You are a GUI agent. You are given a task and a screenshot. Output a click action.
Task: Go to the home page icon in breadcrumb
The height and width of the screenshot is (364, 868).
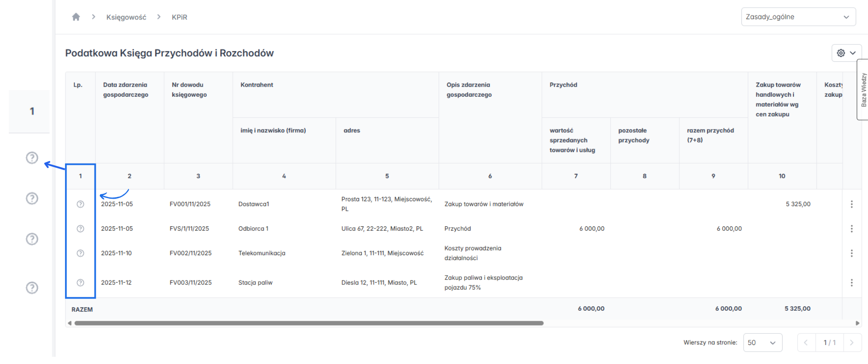tap(76, 17)
